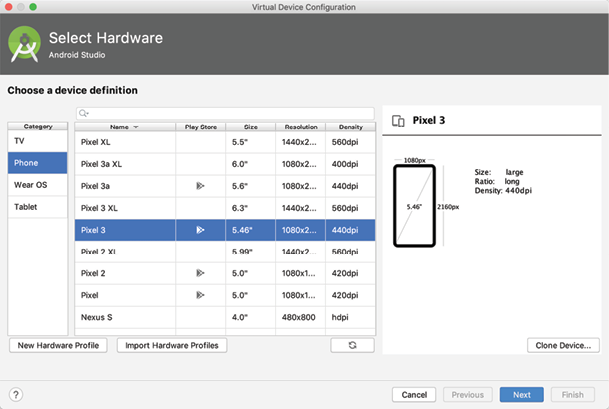
Task: Click the 4.0" size cell
Action: pos(251,317)
